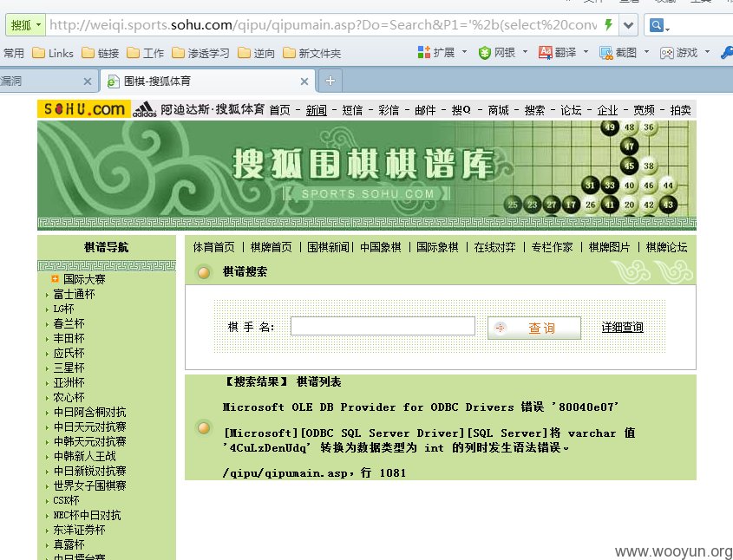Select 农心杯 in the sidebar
The image size is (733, 560).
pos(69,397)
